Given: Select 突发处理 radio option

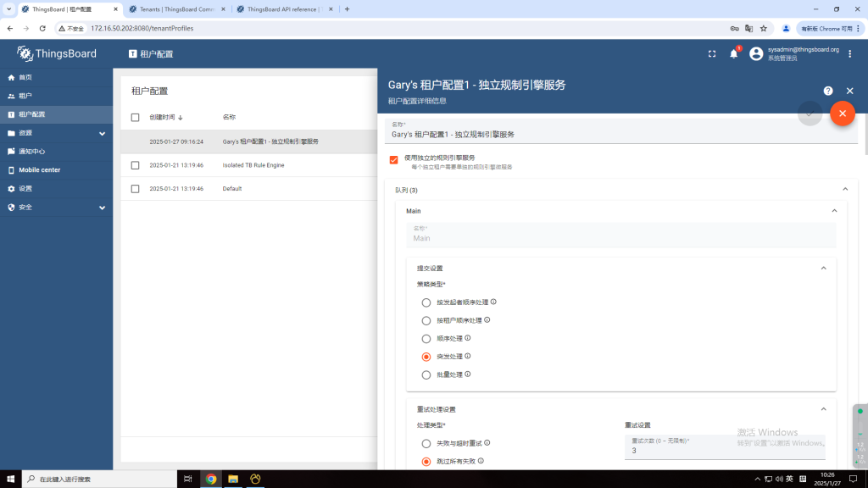Looking at the screenshot, I should pos(426,357).
